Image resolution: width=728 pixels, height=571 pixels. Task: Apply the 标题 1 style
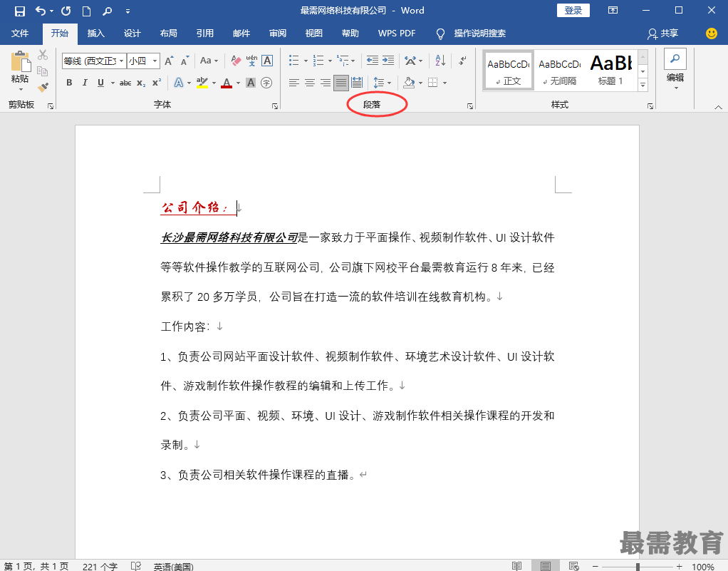(611, 71)
